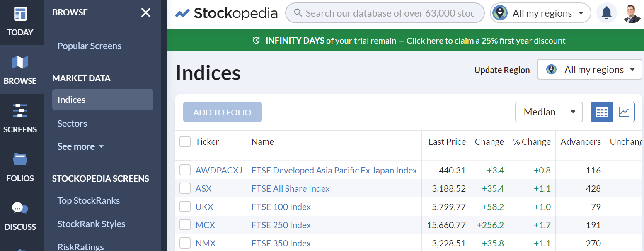
Task: Open the NMX ticker link
Action: point(206,243)
